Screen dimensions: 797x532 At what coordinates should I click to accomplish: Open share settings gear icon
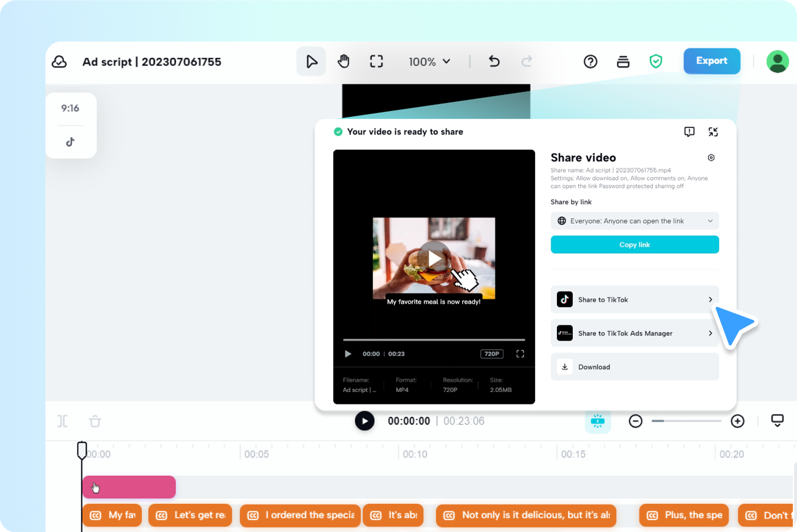point(711,157)
